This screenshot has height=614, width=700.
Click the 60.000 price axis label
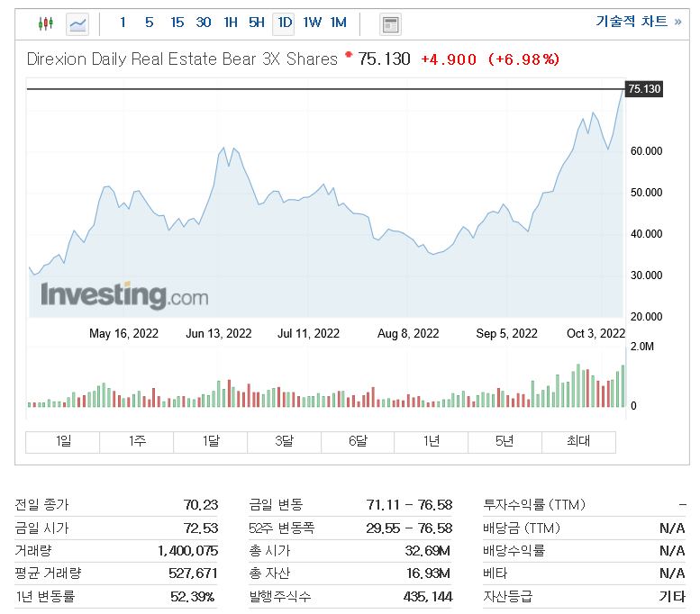click(x=646, y=151)
